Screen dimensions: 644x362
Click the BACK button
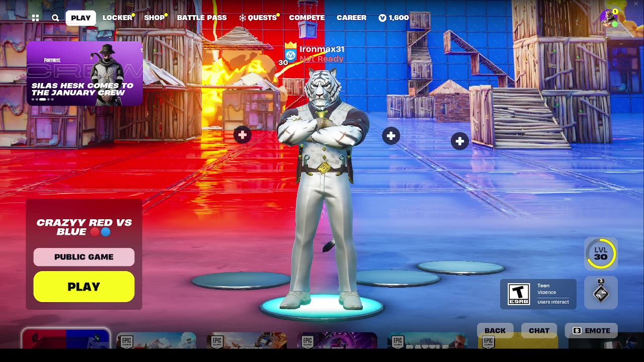pos(495,330)
